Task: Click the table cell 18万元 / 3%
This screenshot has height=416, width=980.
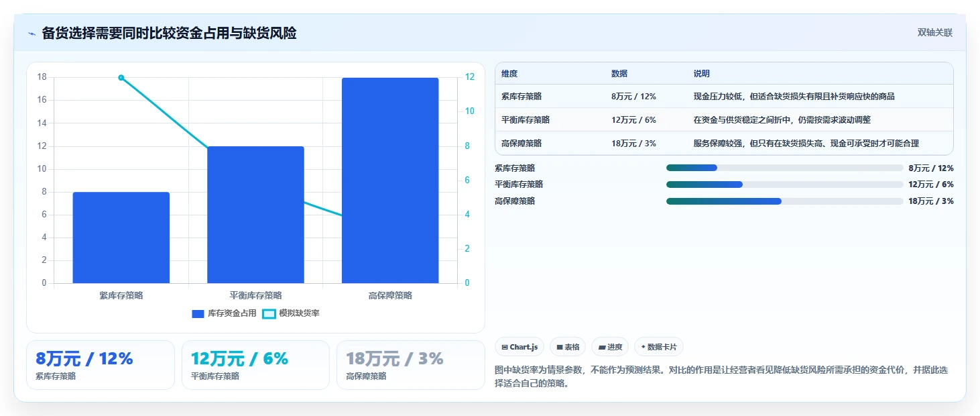Action: tap(633, 144)
